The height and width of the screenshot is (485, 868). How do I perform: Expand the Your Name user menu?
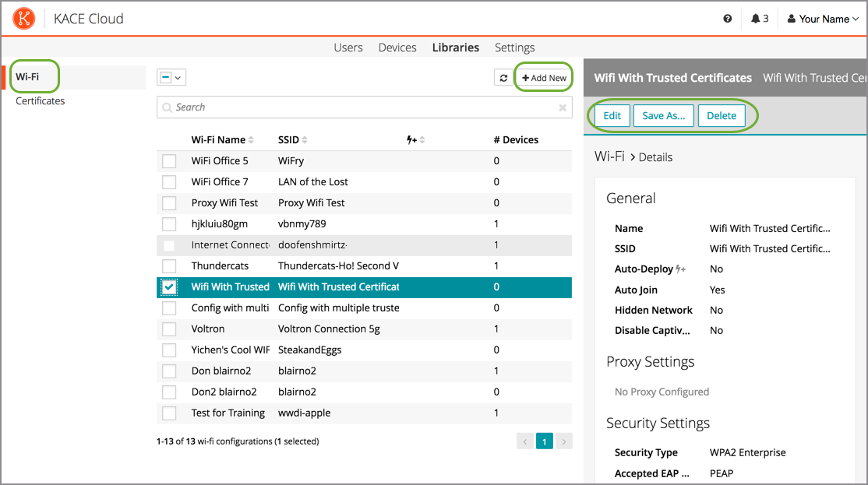(823, 19)
